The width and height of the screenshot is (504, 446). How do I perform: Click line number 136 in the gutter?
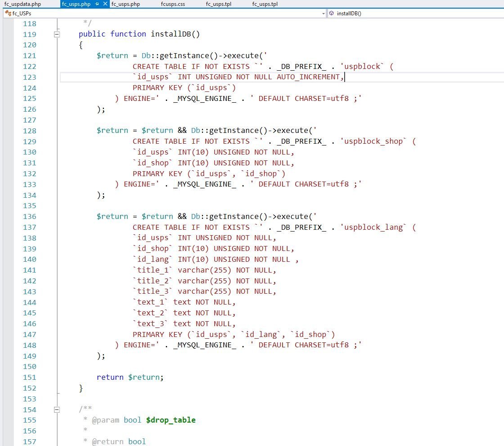click(30, 217)
